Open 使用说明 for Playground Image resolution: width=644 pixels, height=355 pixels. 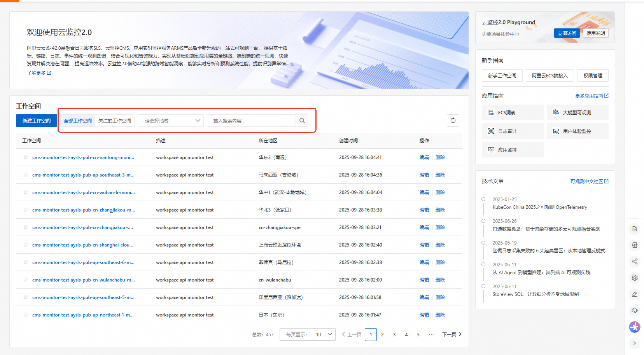[596, 33]
